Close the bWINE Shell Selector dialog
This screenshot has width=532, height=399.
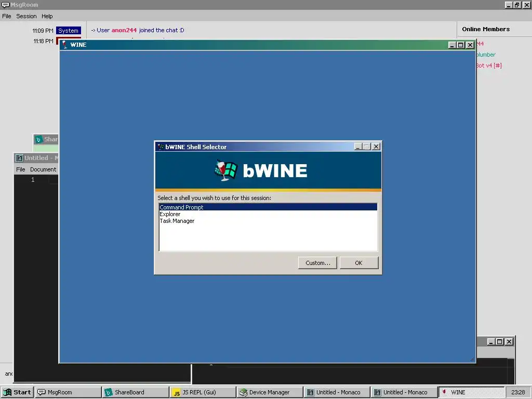(x=376, y=147)
